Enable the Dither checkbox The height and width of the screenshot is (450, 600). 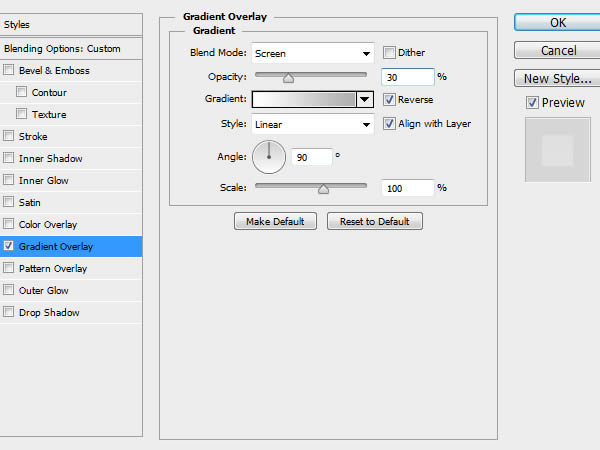click(x=389, y=52)
